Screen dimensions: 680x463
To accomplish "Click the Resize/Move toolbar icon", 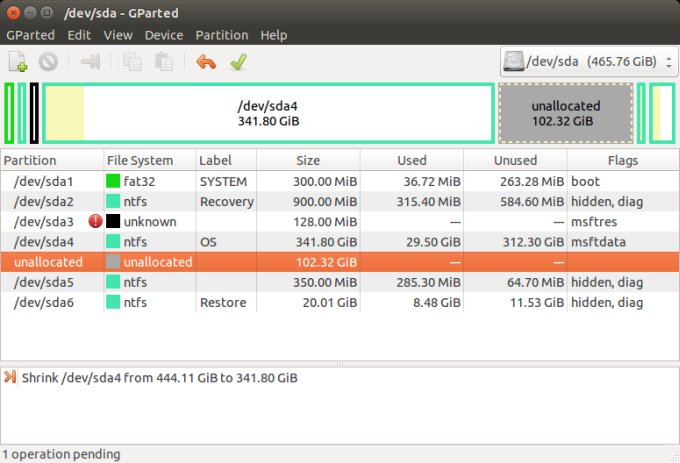I will (x=91, y=62).
